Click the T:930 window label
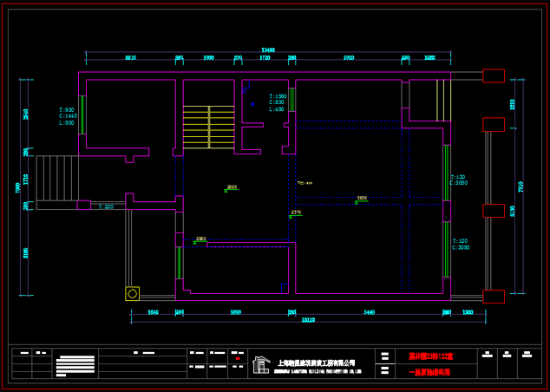550x392 pixels. [x=67, y=110]
